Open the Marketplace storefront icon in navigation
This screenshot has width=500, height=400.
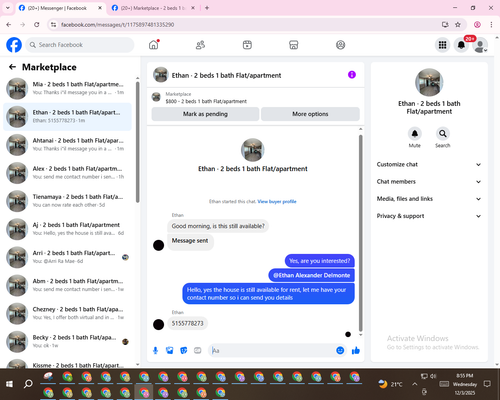point(294,45)
